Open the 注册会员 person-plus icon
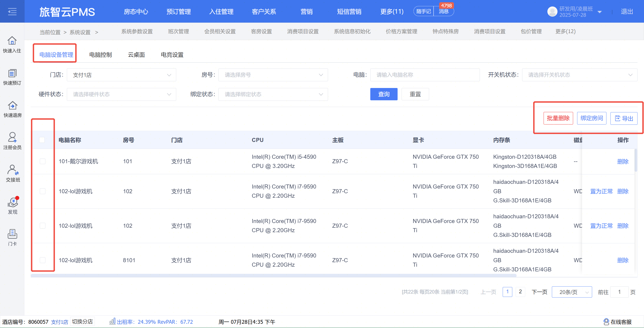Viewport: 644px width, 328px height. pos(12,137)
